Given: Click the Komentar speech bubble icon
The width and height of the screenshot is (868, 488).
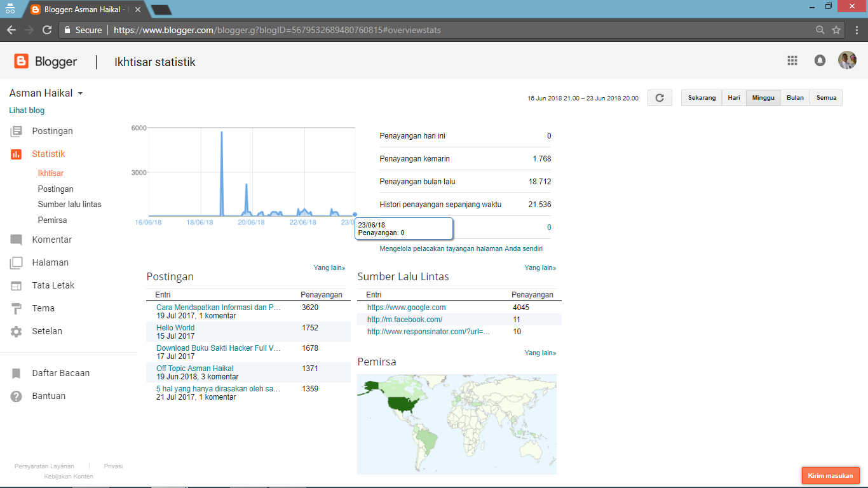Looking at the screenshot, I should 16,240.
